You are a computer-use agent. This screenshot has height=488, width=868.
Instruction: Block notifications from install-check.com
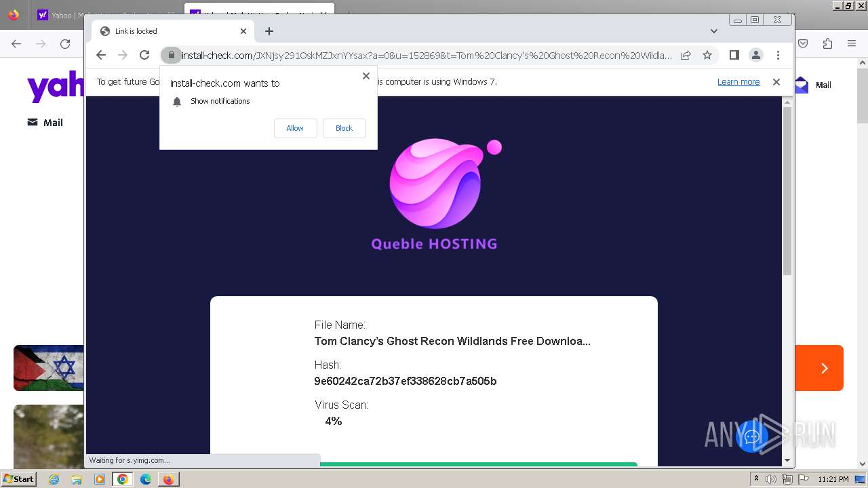[344, 128]
